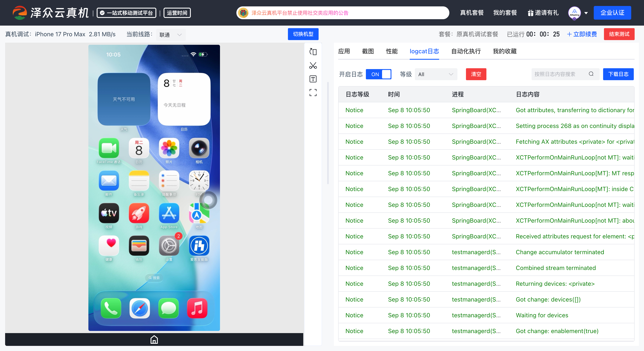
Task: Click the 企业认证 button
Action: (x=612, y=13)
